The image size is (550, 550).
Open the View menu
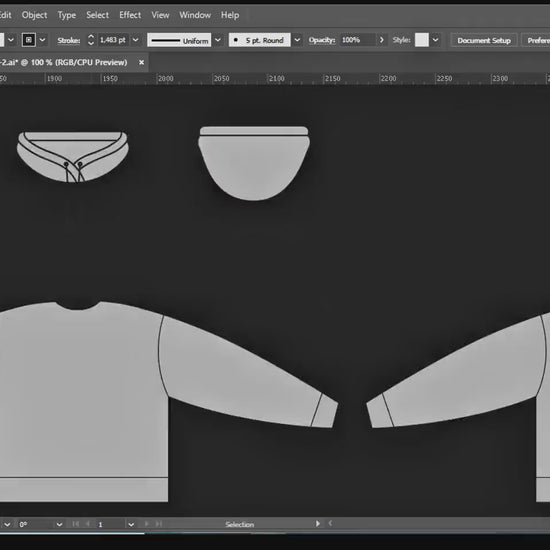(x=160, y=15)
